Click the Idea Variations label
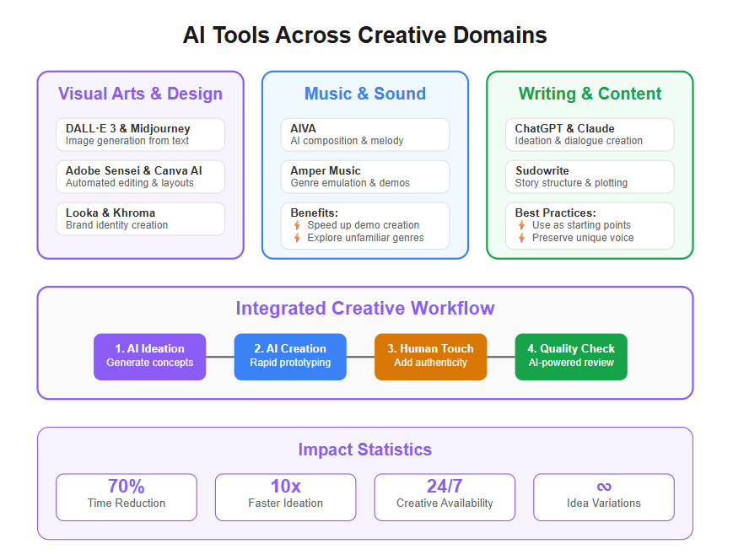Viewport: 733px width, 560px height. pos(604,503)
